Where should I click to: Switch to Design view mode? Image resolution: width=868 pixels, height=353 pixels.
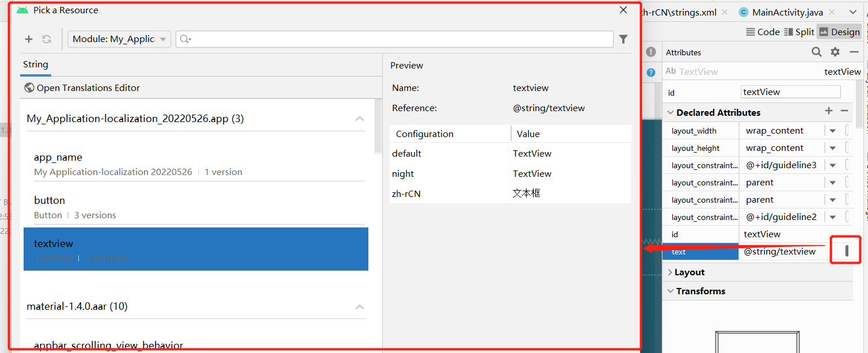(839, 32)
